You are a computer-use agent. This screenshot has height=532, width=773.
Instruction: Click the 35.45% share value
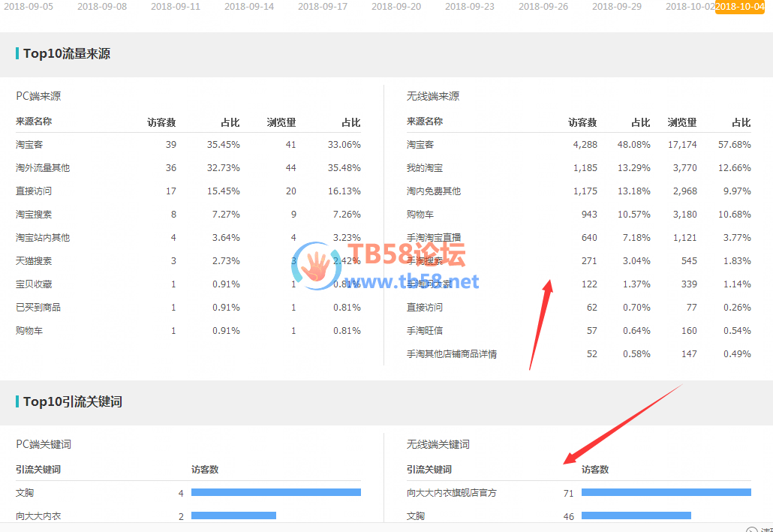(224, 145)
